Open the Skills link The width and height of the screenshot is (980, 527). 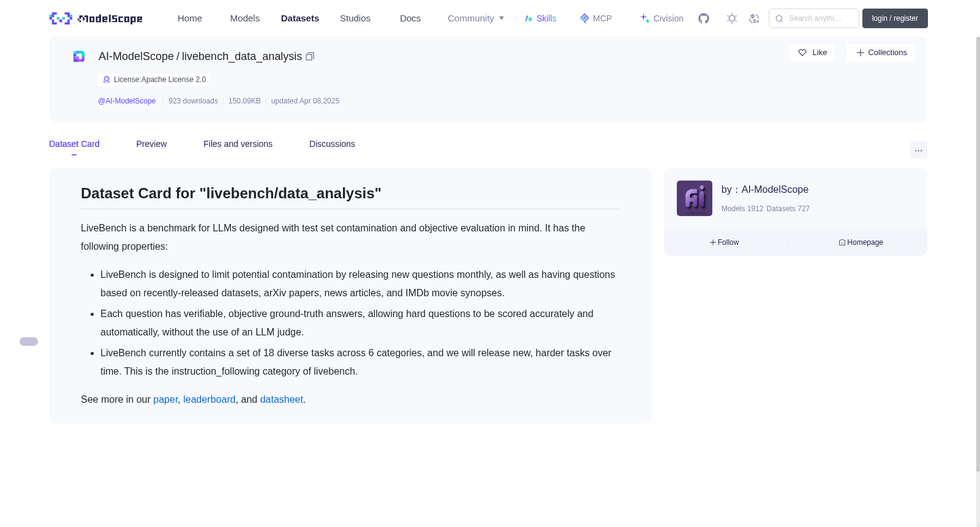coord(541,18)
